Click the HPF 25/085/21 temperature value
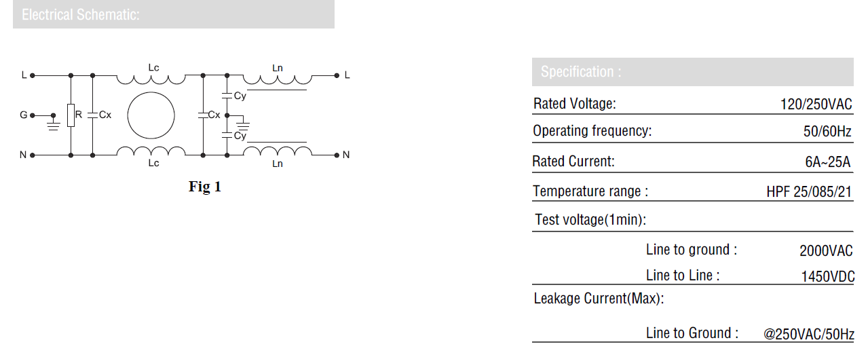 coord(809,191)
